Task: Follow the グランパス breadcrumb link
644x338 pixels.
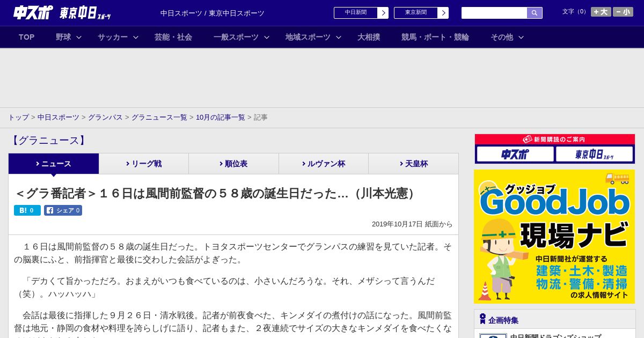Action: [105, 117]
